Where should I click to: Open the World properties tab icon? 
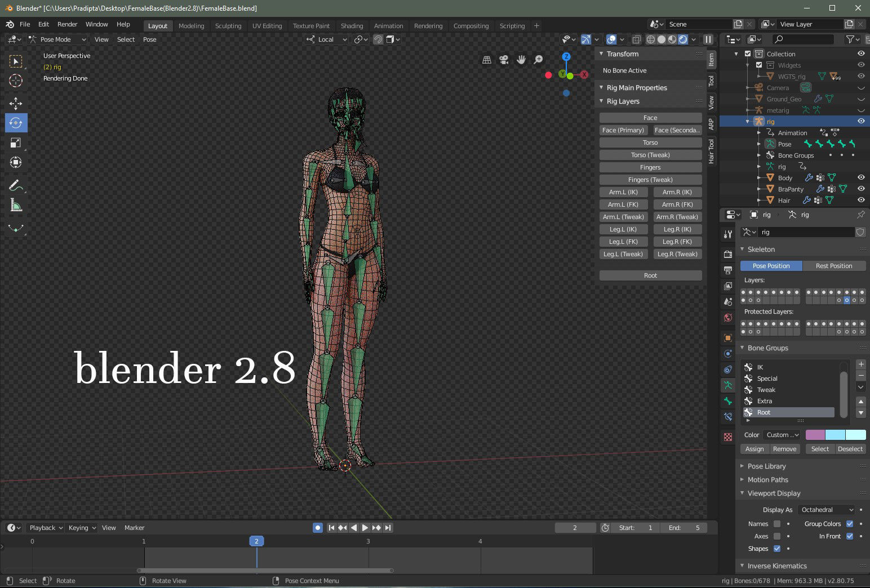coord(728,318)
